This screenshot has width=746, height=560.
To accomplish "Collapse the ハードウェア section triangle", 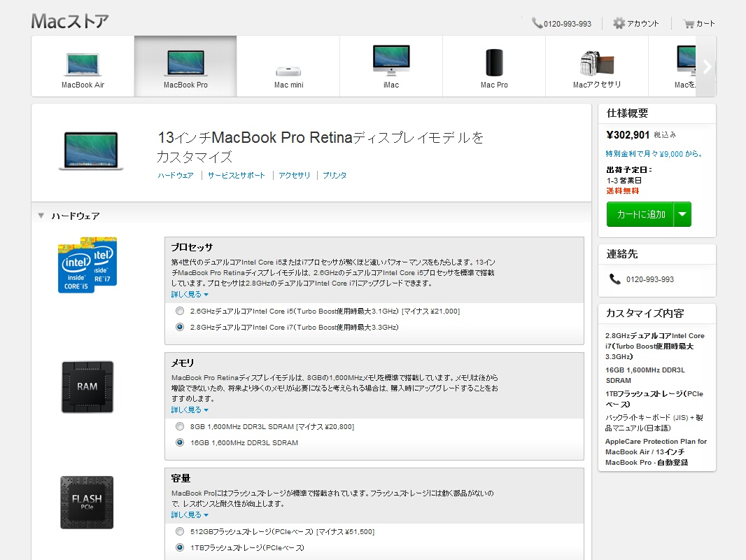I will (41, 216).
